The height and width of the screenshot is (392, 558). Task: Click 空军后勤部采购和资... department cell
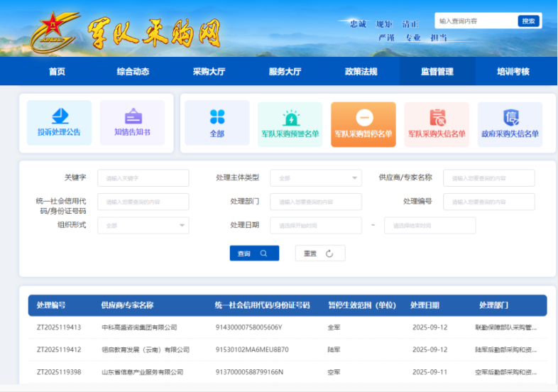505,372
